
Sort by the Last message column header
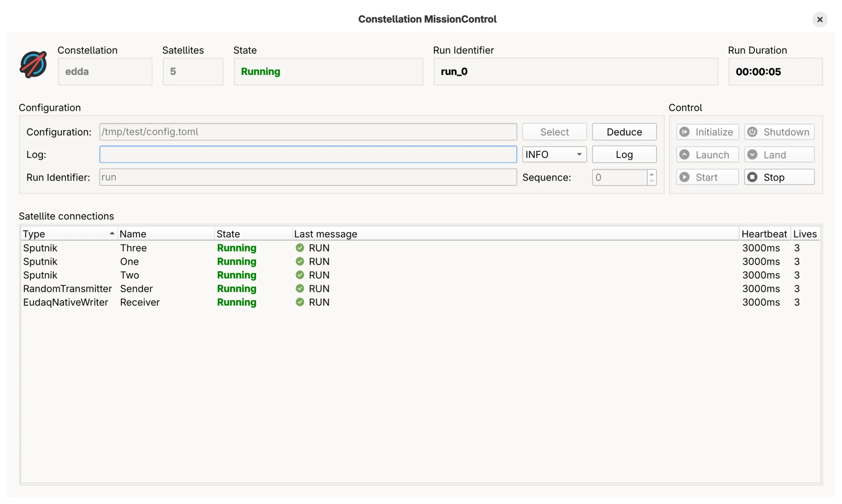pyautogui.click(x=515, y=234)
